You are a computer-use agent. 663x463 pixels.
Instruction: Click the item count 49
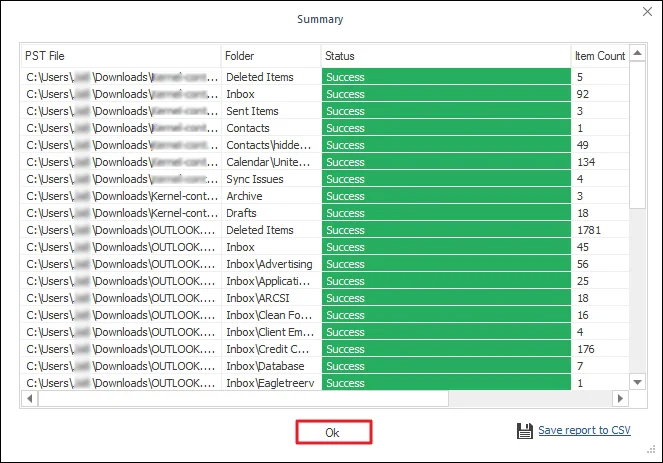click(583, 145)
